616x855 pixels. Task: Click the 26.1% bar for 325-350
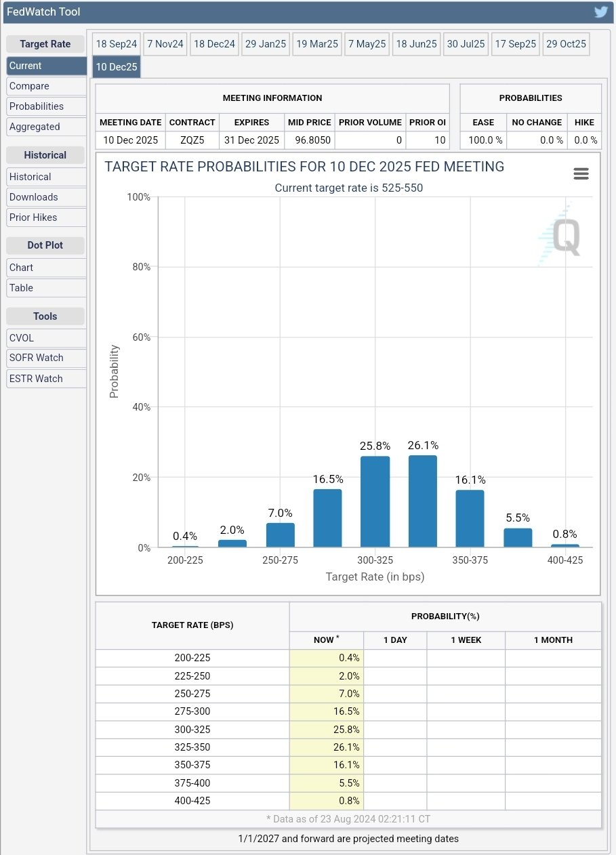pos(423,501)
